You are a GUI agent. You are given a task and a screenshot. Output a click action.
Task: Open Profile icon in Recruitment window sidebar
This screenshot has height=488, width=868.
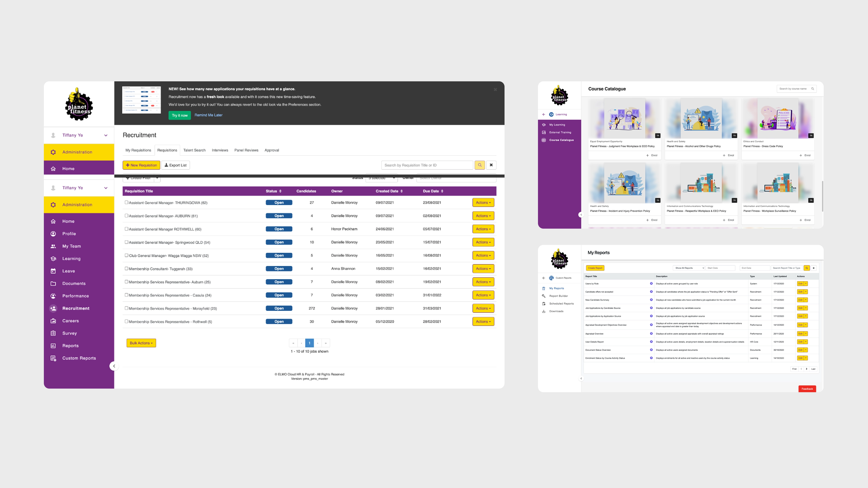pos(53,234)
